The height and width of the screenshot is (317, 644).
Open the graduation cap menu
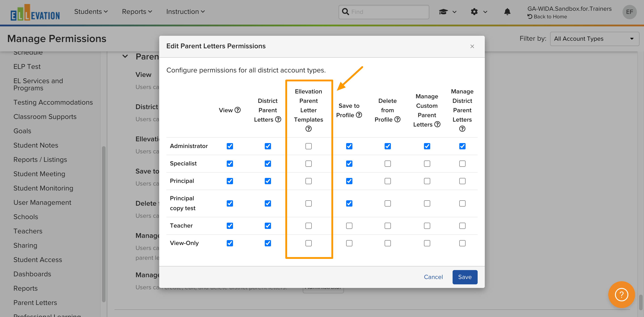coord(448,12)
